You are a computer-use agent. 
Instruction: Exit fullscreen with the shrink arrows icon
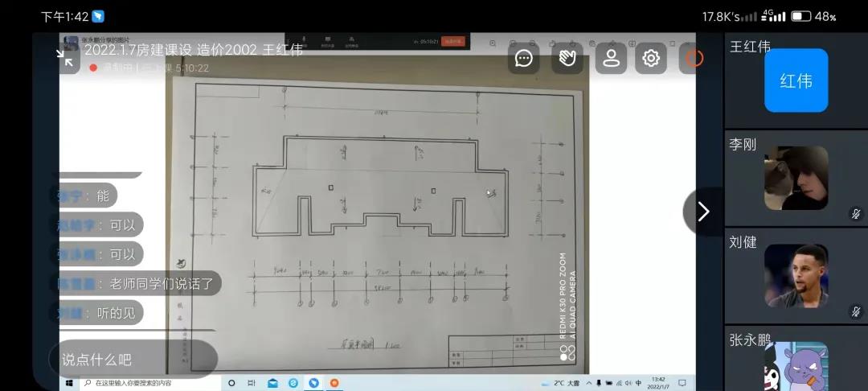coord(63,55)
